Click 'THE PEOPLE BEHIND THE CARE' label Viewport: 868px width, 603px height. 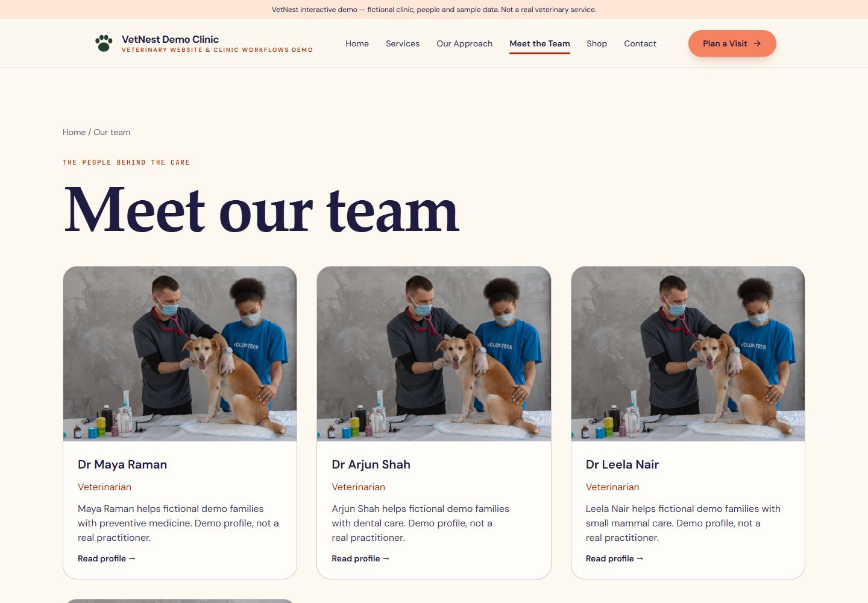[126, 162]
